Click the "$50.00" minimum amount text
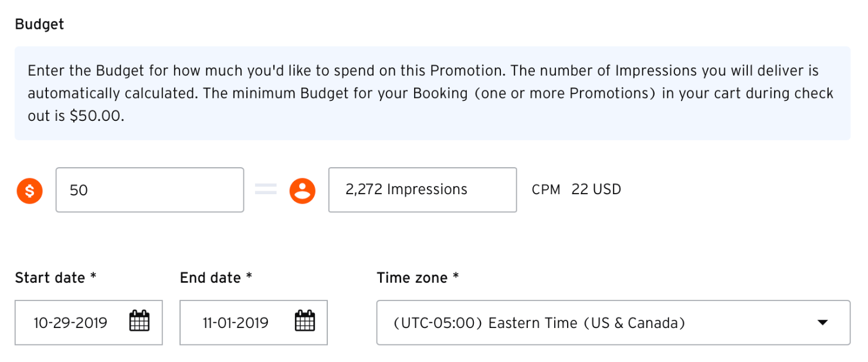The image size is (868, 362). coord(96,116)
